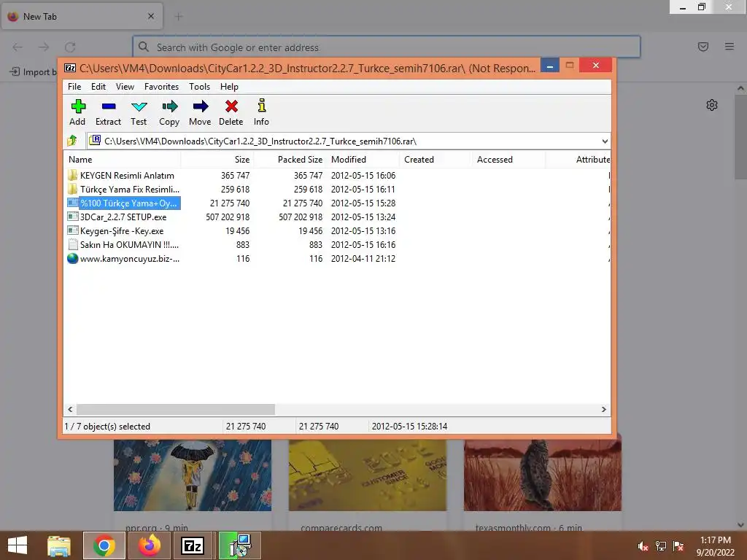Click the 1 / 7 object(s) selected status
Screen dimensions: 747x560
(x=107, y=426)
